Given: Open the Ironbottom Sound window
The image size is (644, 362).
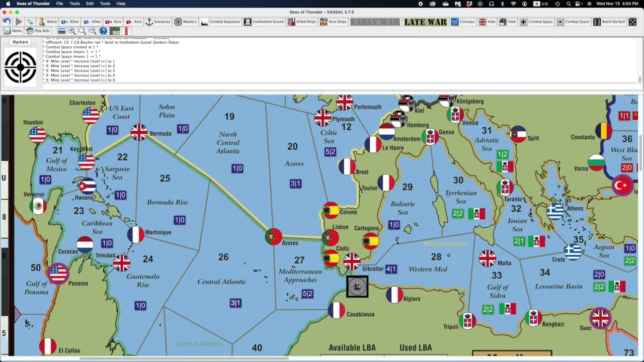Looking at the screenshot, I should coord(264,22).
